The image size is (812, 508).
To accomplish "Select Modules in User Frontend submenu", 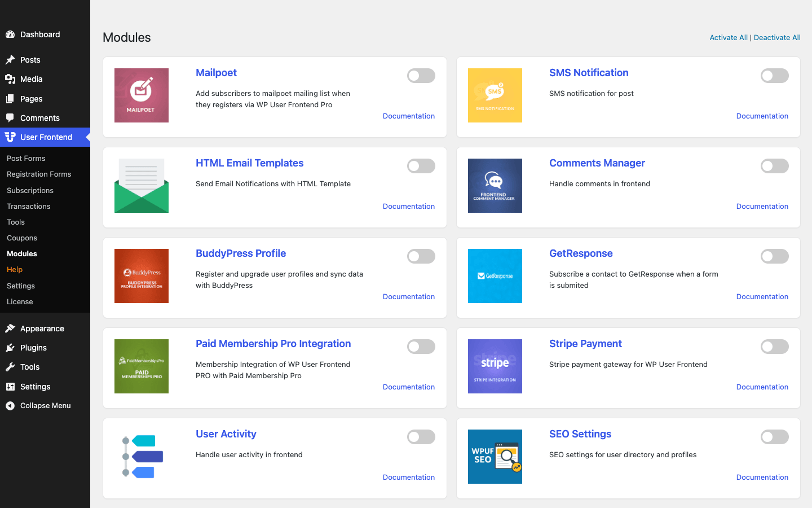I will pyautogui.click(x=22, y=254).
